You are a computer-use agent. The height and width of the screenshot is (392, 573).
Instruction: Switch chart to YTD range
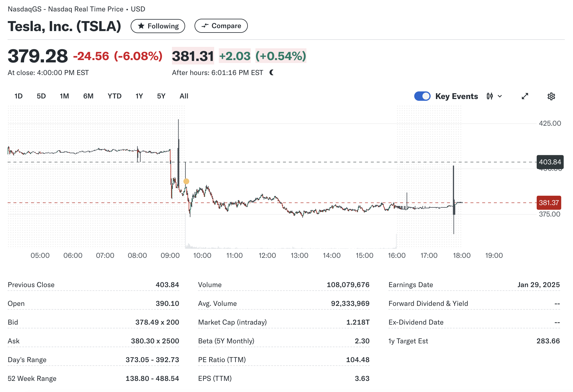[x=114, y=96]
